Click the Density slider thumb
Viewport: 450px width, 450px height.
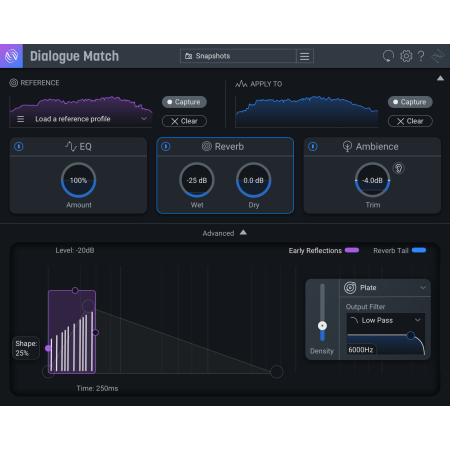[x=322, y=326]
